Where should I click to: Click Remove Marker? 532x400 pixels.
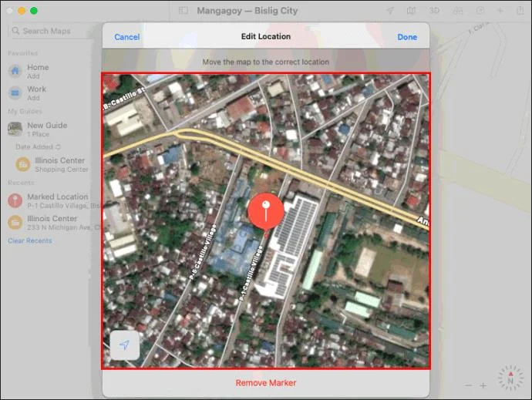(266, 383)
